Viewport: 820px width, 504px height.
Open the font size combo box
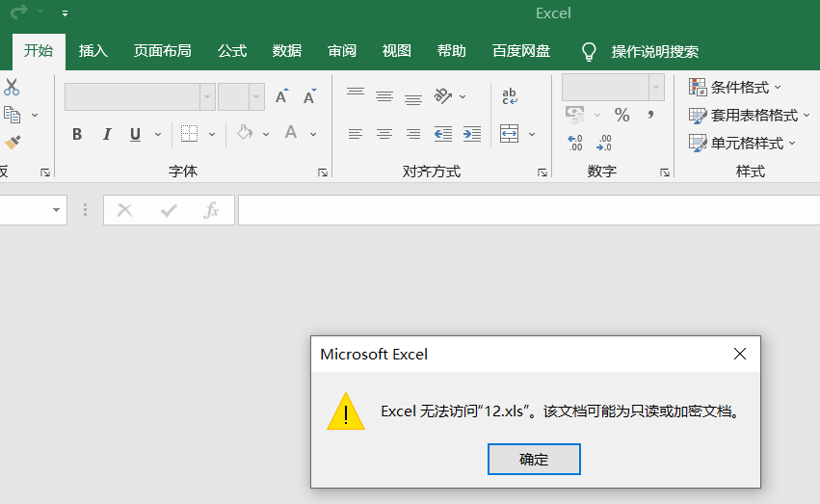241,96
